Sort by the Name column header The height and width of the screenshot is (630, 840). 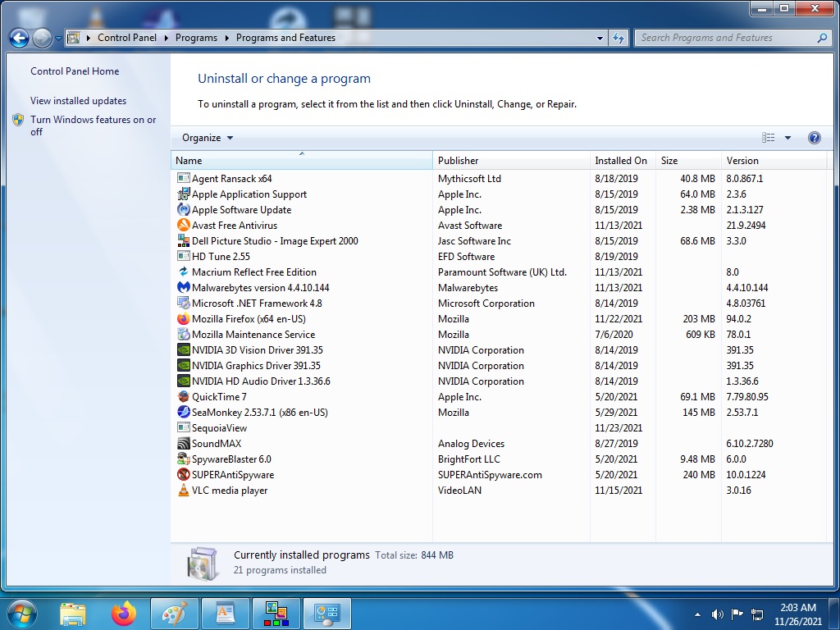point(302,160)
